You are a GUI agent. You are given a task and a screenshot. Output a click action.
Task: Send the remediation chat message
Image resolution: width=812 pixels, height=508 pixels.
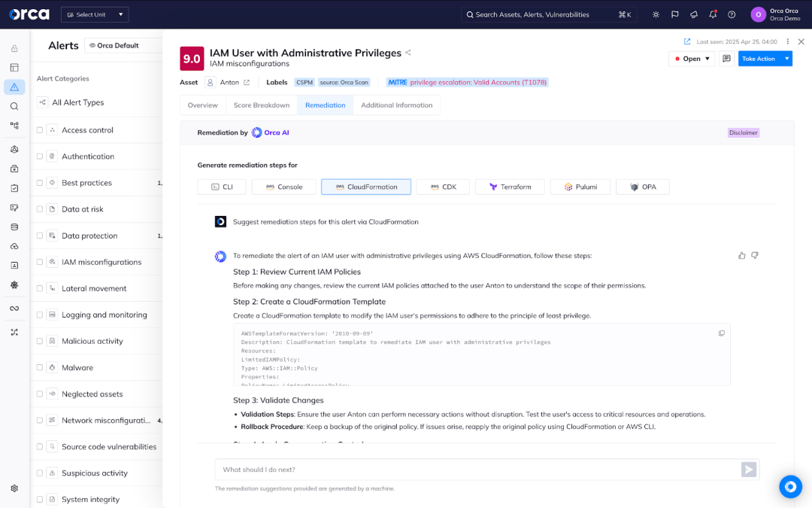(x=749, y=470)
